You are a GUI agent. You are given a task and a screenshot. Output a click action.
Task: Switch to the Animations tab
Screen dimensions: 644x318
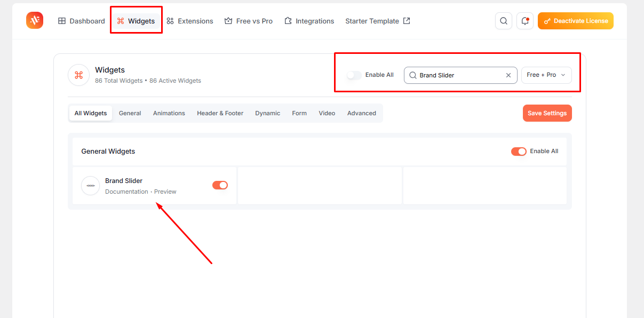point(169,113)
